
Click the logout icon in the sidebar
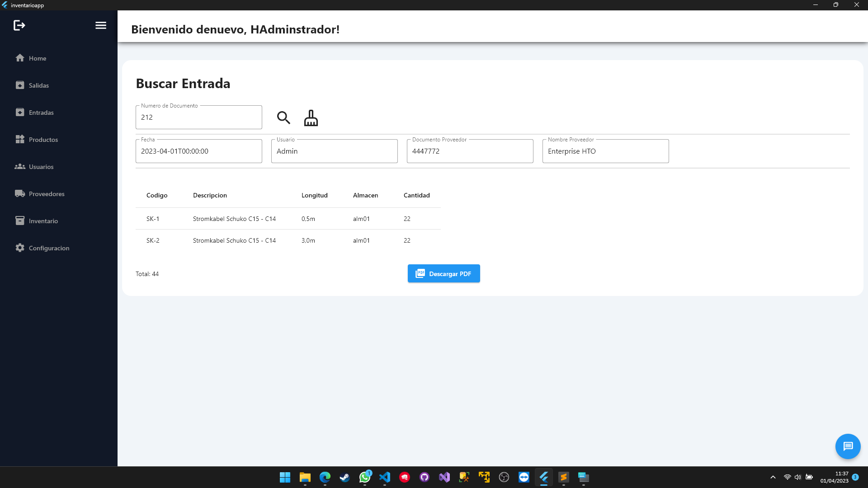pos(19,25)
